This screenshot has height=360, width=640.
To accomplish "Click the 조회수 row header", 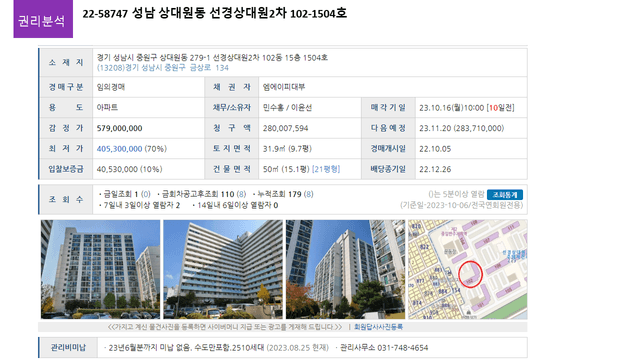I will point(66,200).
